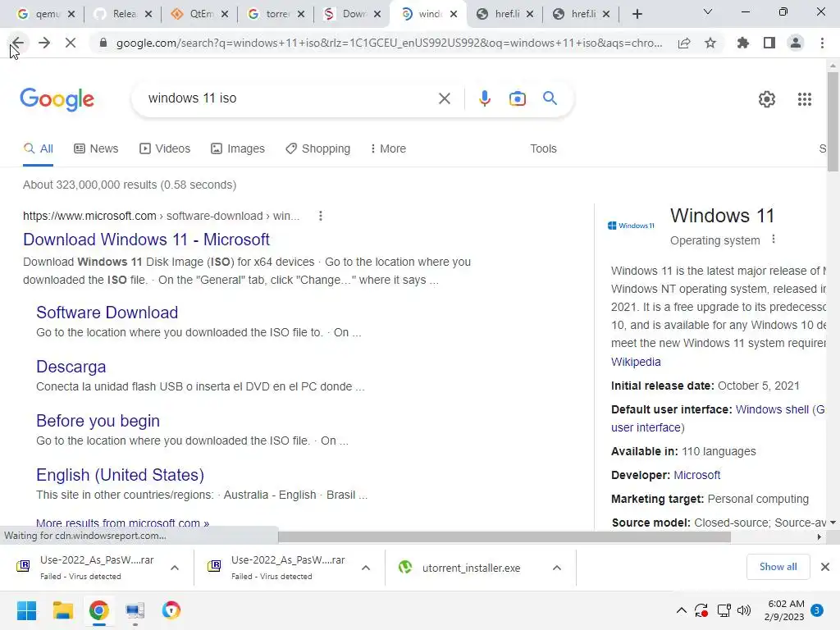The image size is (840, 630).
Task: Click the Chrome address bar URL
Action: 389,43
